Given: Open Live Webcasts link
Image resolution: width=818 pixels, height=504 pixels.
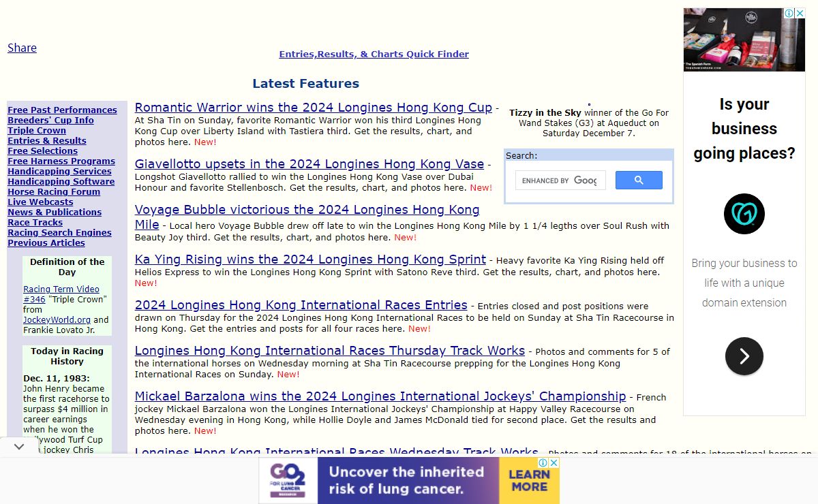Looking at the screenshot, I should point(40,202).
